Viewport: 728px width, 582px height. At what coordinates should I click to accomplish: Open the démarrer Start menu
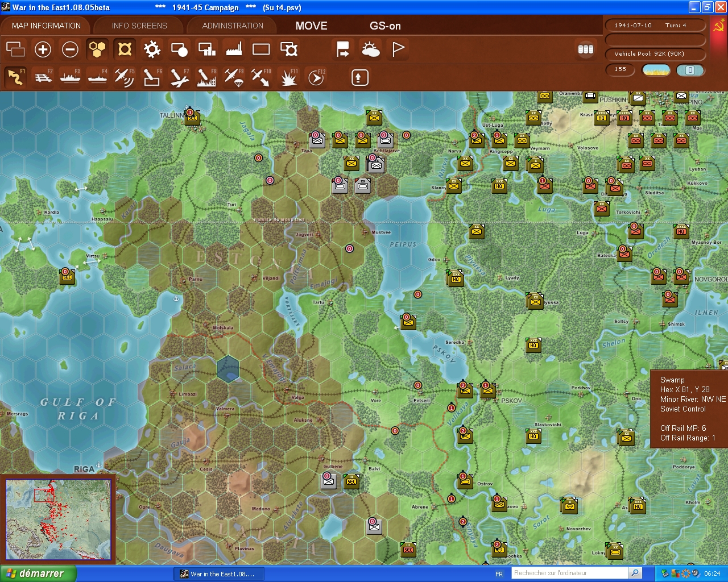coord(38,573)
